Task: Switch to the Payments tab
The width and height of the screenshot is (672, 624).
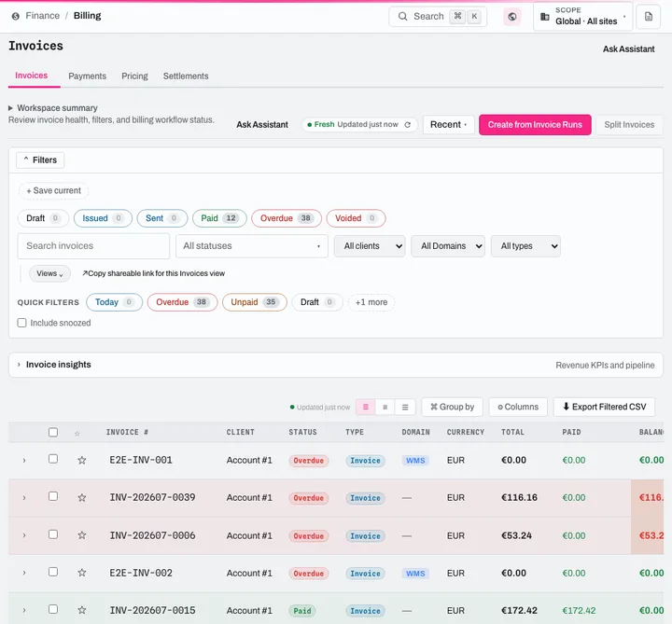Action: tap(88, 76)
